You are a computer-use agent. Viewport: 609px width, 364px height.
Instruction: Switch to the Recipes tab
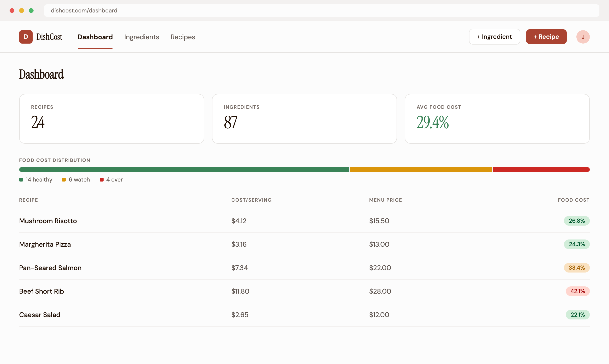pyautogui.click(x=183, y=37)
